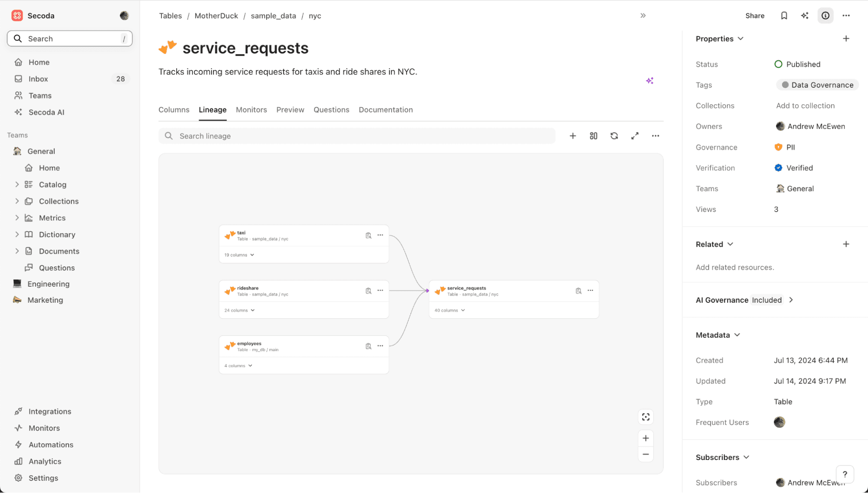Expand the Catalog tree item

point(17,185)
